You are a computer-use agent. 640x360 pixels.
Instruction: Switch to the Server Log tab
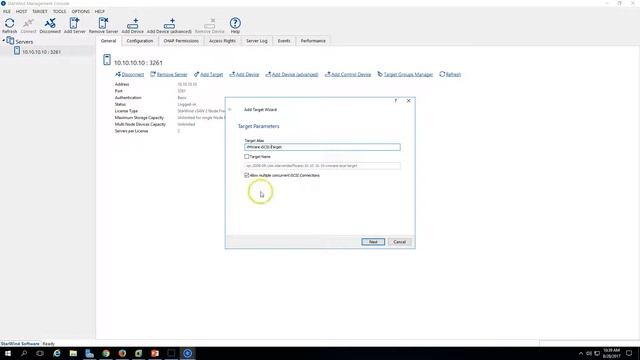[257, 41]
